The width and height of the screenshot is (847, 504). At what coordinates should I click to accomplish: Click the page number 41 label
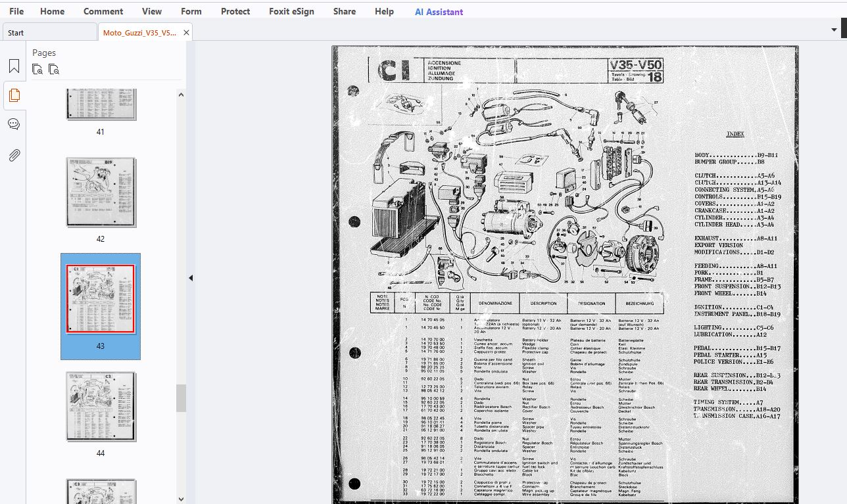[101, 132]
